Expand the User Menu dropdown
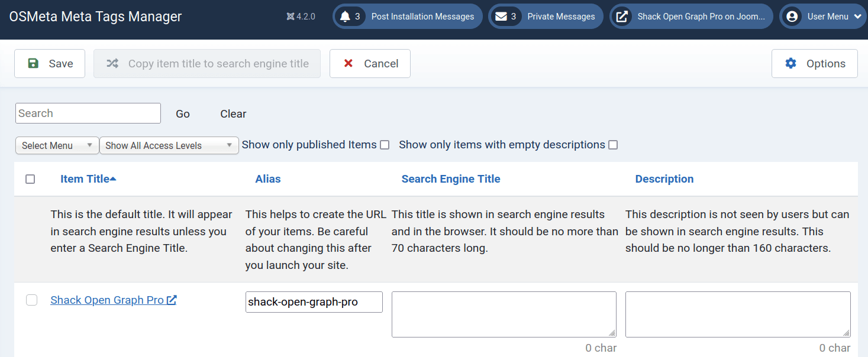This screenshot has height=357, width=868. 823,17
